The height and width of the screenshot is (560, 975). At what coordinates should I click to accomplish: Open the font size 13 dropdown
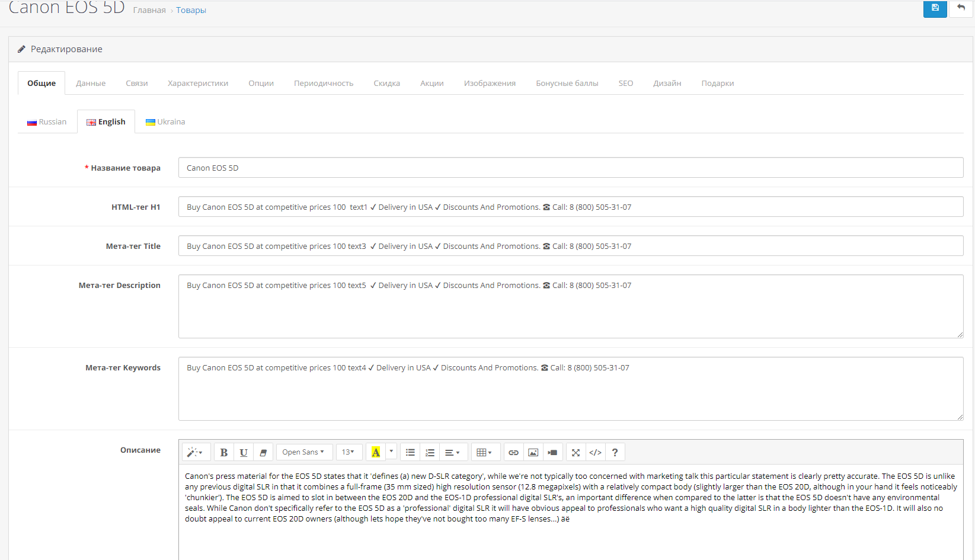click(348, 452)
